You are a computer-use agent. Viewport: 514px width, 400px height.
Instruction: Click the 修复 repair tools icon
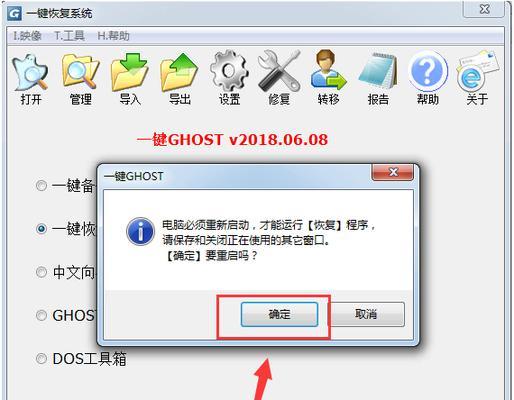tap(279, 71)
